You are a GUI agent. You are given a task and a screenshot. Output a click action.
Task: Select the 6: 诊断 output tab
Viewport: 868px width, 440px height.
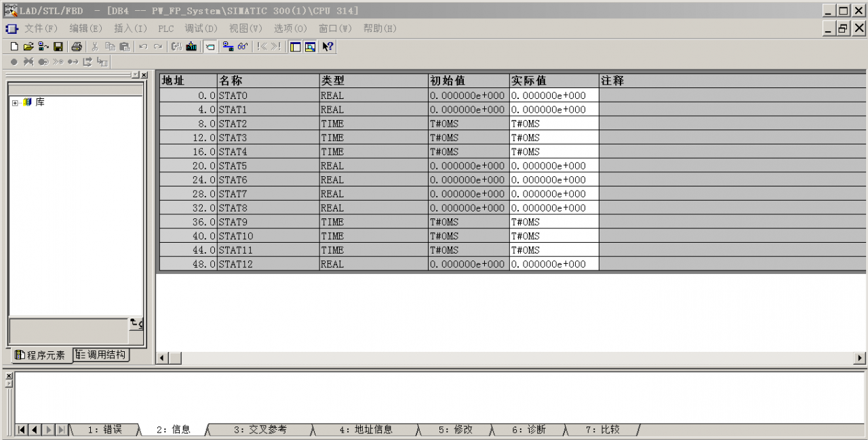tap(528, 430)
